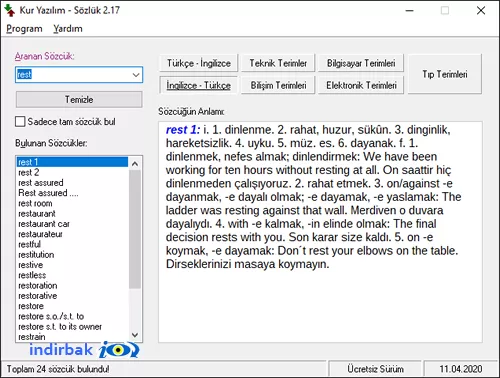Enable Sadece tam sözcük bul checkbox
This screenshot has height=378, width=500.
(20, 122)
